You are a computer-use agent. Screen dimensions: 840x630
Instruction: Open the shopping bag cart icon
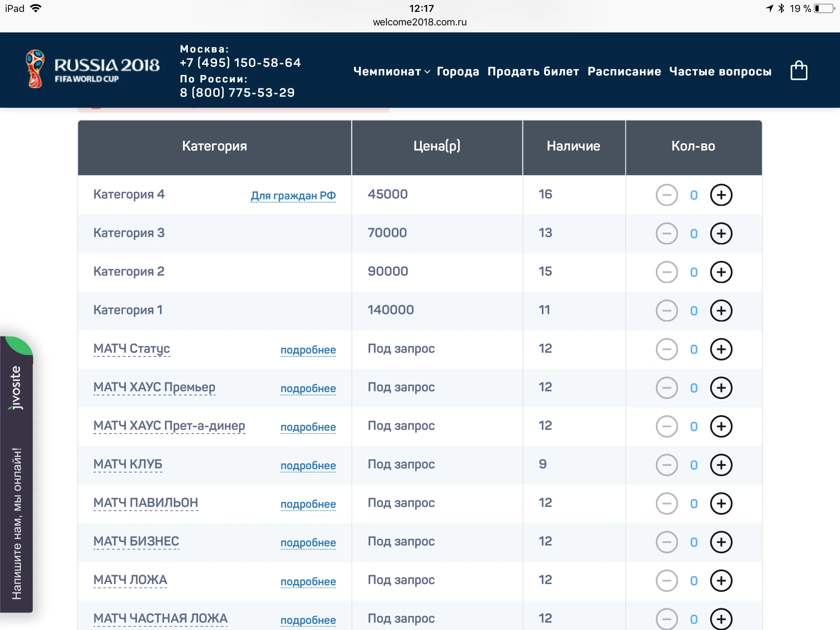pyautogui.click(x=798, y=71)
